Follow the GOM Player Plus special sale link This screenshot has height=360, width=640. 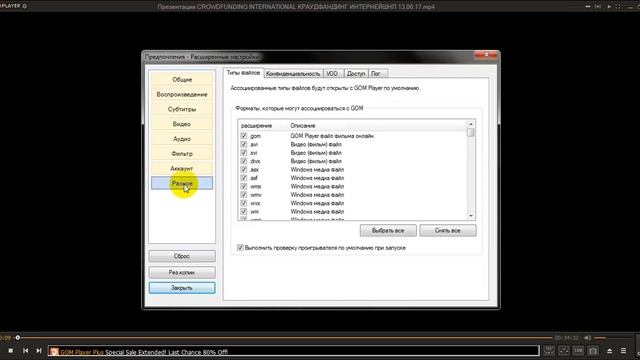[x=144, y=352]
